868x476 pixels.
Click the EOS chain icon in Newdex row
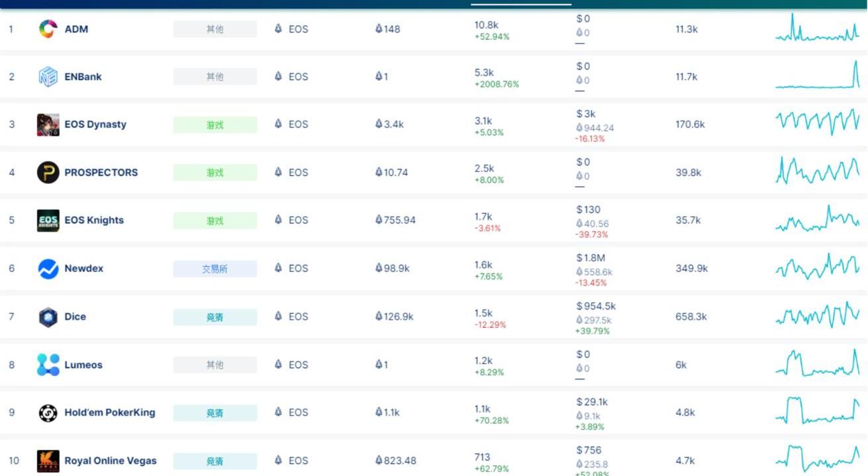coord(278,268)
